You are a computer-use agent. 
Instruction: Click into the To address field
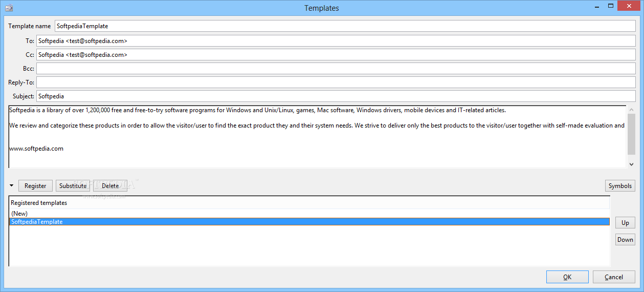click(x=336, y=40)
